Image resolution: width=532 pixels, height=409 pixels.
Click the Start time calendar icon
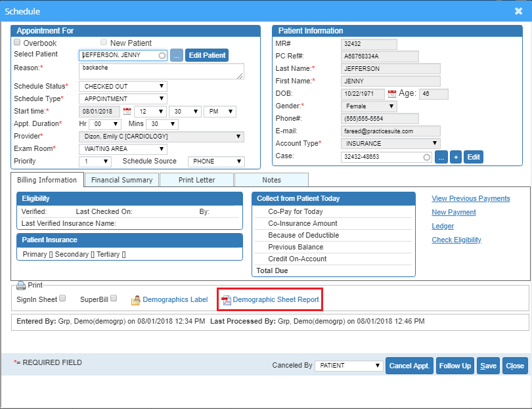[x=127, y=112]
